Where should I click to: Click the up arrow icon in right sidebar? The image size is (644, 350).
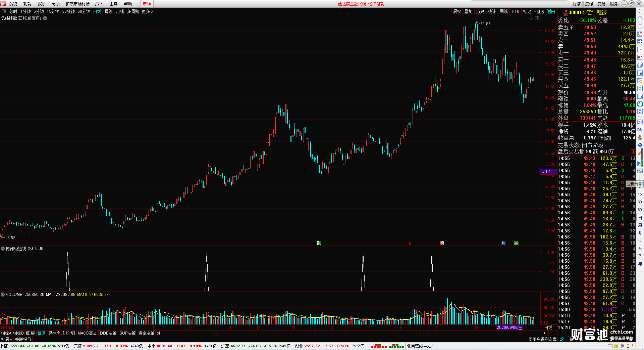tap(640, 19)
